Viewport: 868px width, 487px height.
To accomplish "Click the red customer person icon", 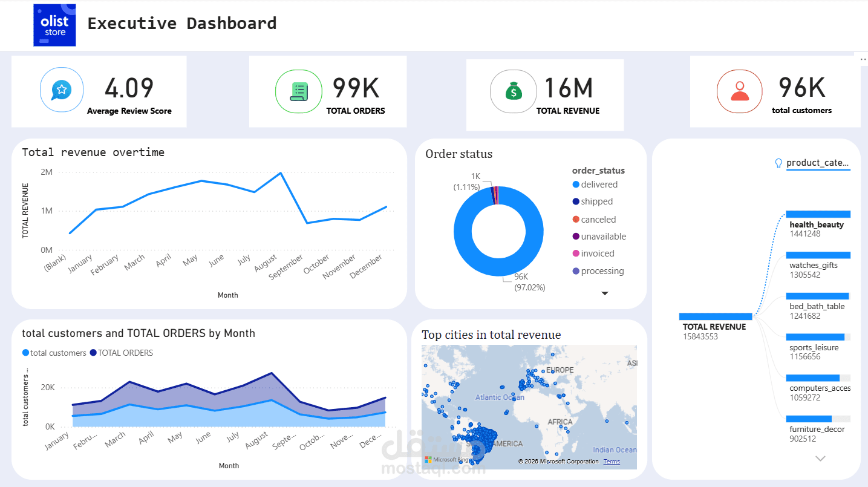I will pyautogui.click(x=739, y=91).
